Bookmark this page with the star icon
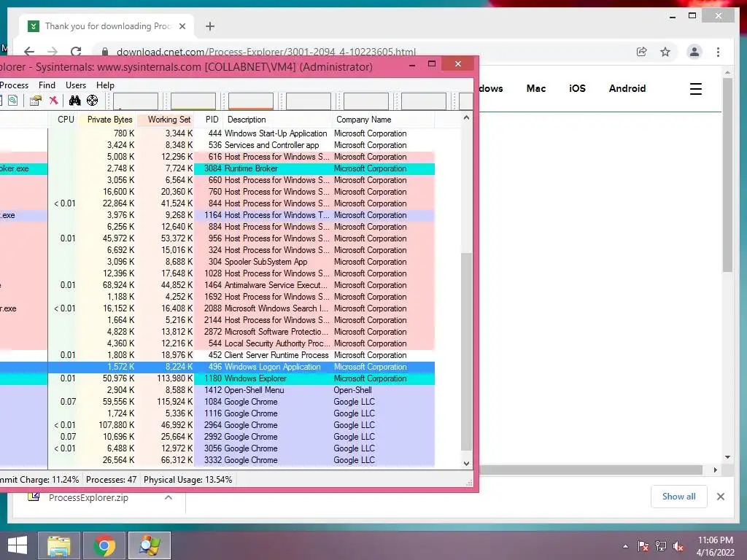Viewport: 747px width, 560px height. click(665, 52)
